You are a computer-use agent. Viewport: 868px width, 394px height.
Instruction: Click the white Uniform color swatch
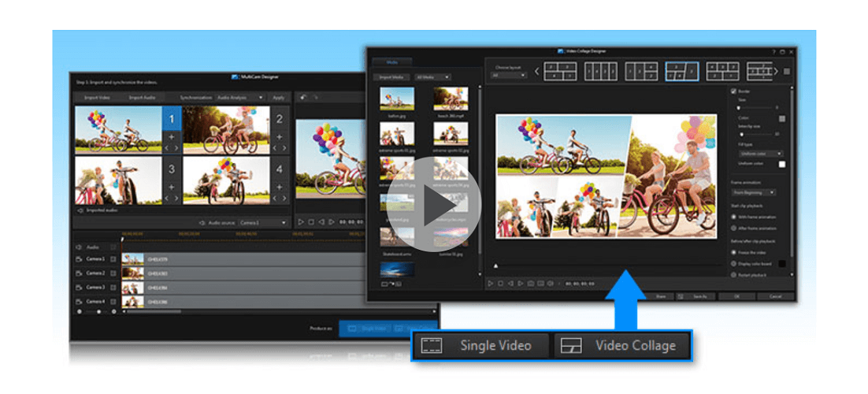(782, 164)
